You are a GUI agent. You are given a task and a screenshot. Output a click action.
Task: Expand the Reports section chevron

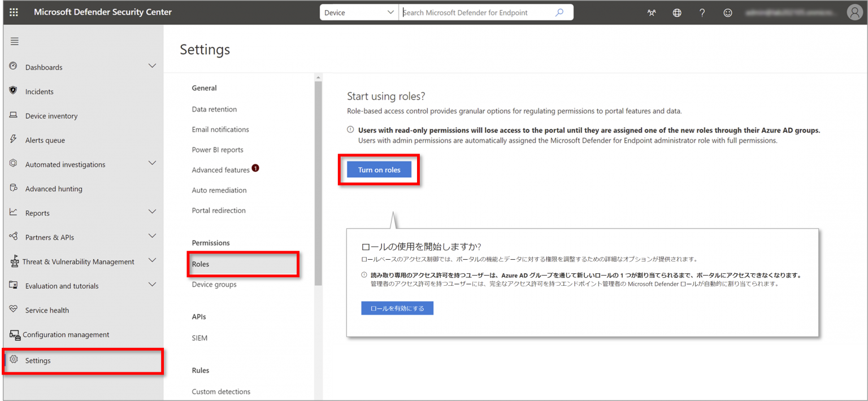pos(151,212)
